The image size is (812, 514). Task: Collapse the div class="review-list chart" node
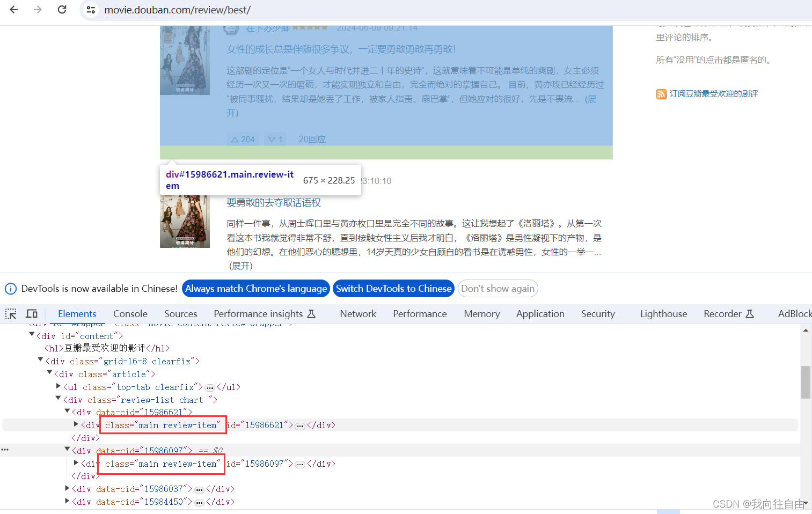click(58, 399)
